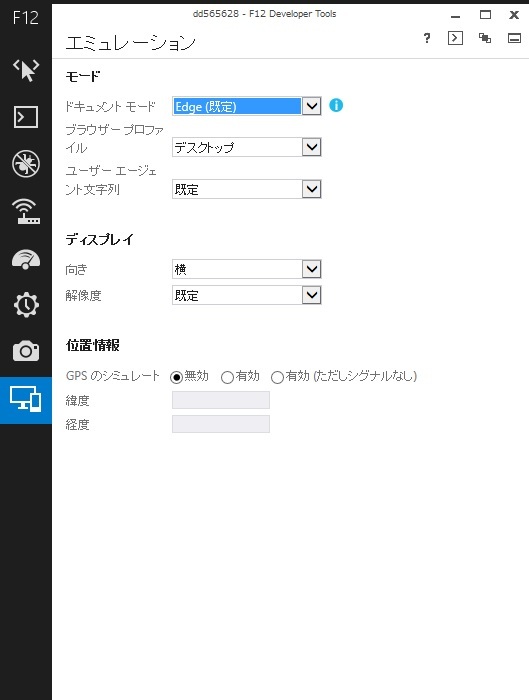Open the DOM Explorer tool

click(25, 70)
